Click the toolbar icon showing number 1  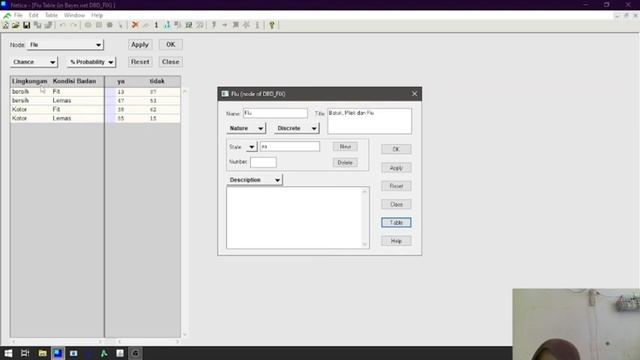click(156, 25)
